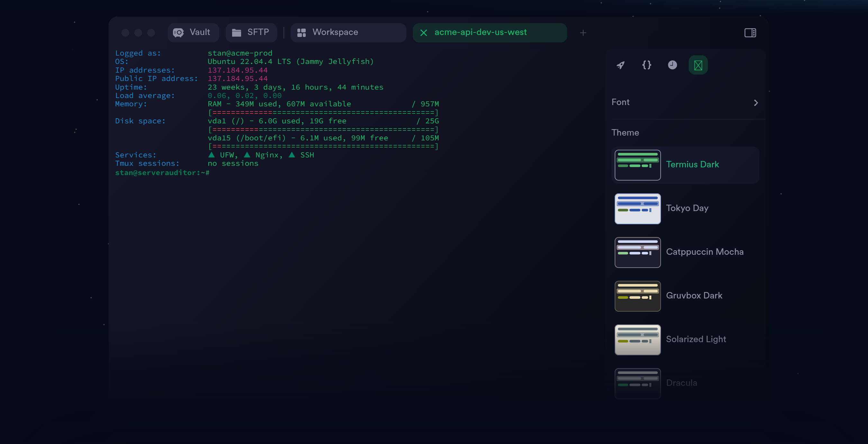This screenshot has height=444, width=868.
Task: Pick the Solarized Light theme thumbnail
Action: click(x=637, y=340)
